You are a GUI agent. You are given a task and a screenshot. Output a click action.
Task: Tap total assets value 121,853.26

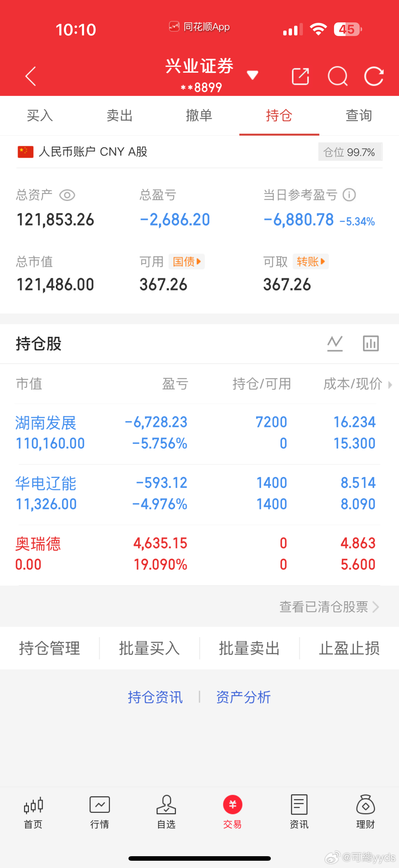56,220
